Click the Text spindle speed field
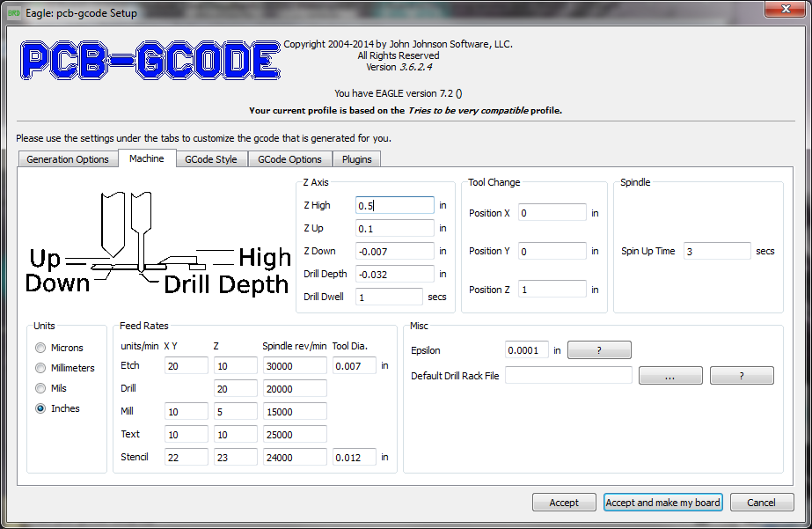The width and height of the screenshot is (812, 529). (295, 434)
